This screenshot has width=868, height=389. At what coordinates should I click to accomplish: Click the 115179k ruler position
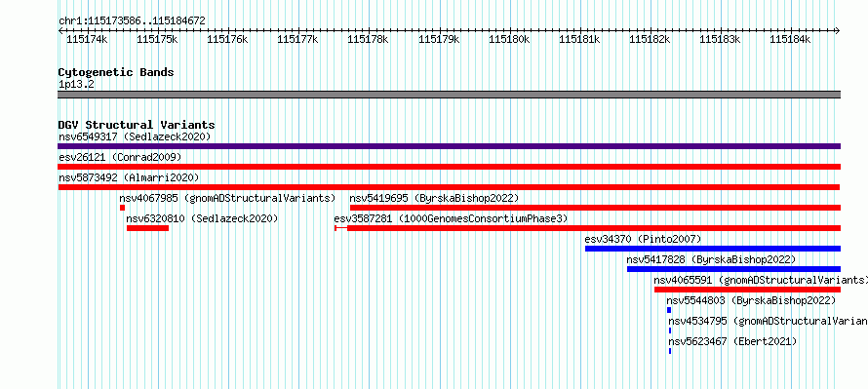439,39
